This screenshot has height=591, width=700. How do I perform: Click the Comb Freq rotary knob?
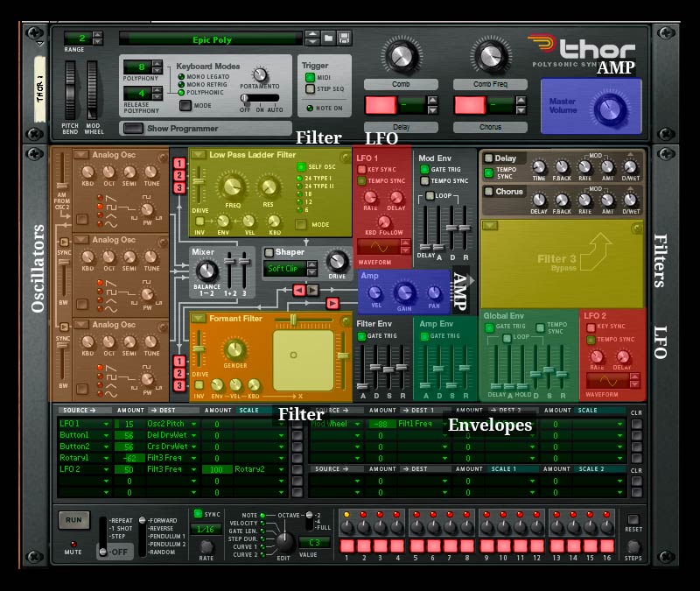coord(491,56)
